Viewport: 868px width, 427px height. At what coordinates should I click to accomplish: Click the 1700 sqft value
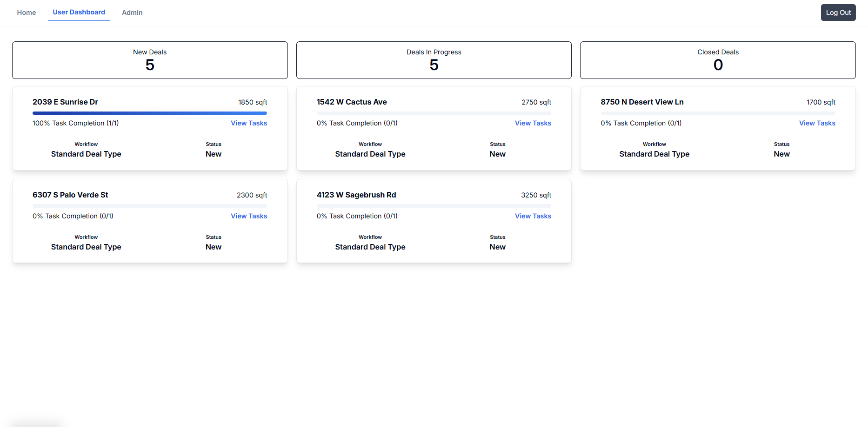pos(821,102)
